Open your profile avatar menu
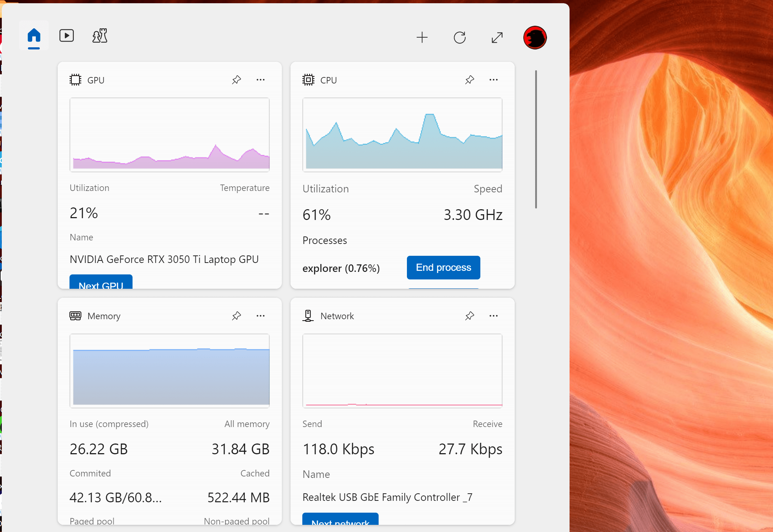The image size is (773, 532). [x=534, y=37]
